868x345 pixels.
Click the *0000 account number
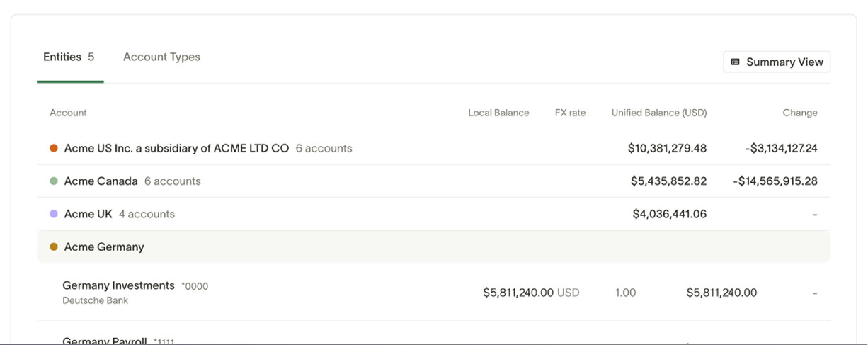click(195, 286)
